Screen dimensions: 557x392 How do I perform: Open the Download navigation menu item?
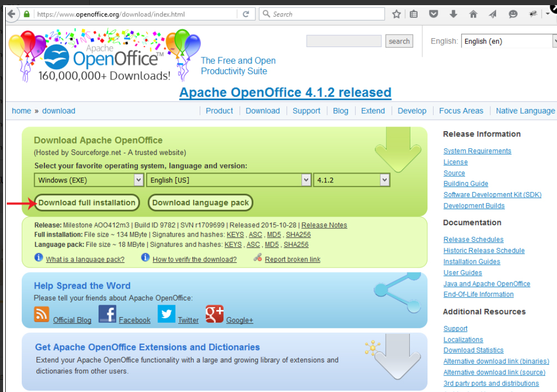pos(263,111)
